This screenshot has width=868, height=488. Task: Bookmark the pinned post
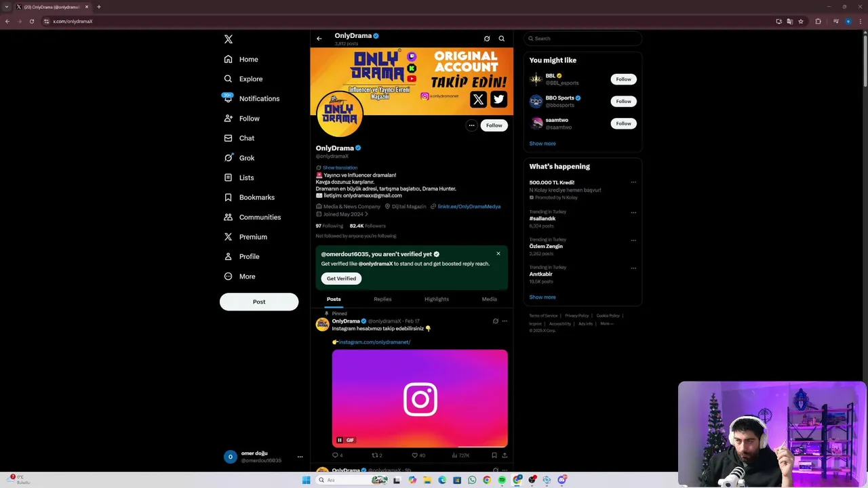494,455
